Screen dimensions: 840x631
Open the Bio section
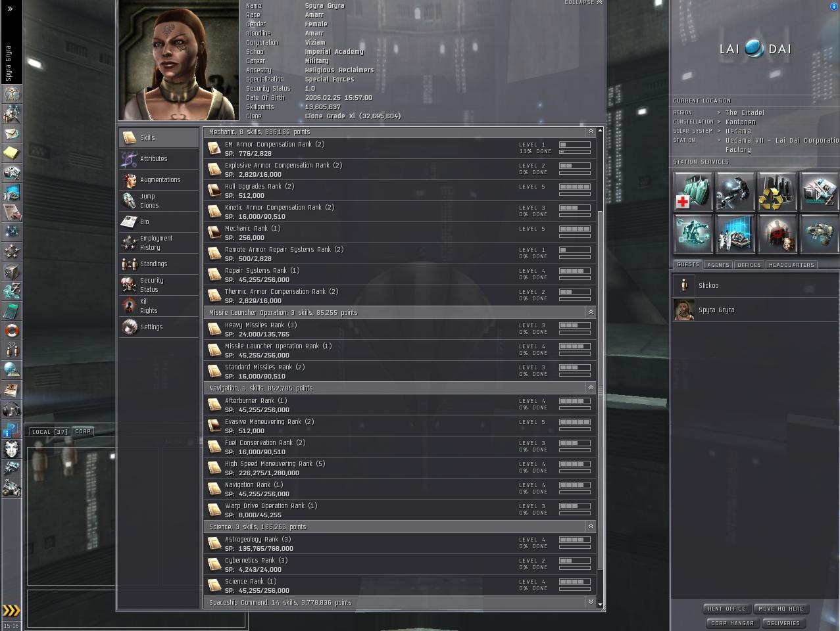click(x=159, y=222)
